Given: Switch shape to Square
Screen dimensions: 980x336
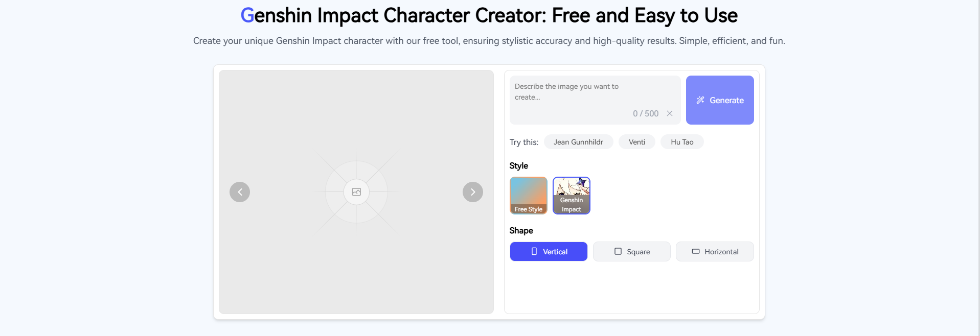Looking at the screenshot, I should coord(631,252).
